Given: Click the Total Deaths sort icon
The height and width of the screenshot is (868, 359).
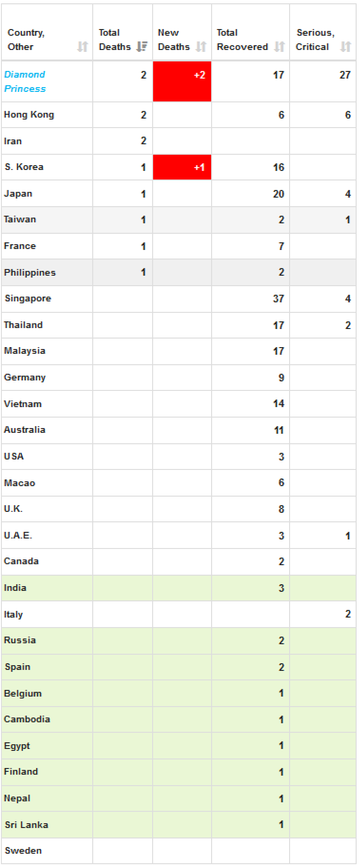Looking at the screenshot, I should [142, 47].
